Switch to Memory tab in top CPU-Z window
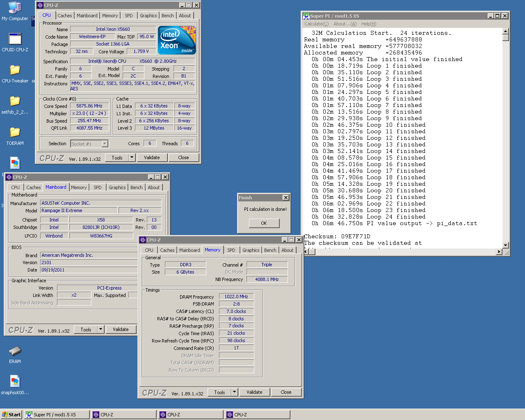525x420 pixels. (110, 16)
